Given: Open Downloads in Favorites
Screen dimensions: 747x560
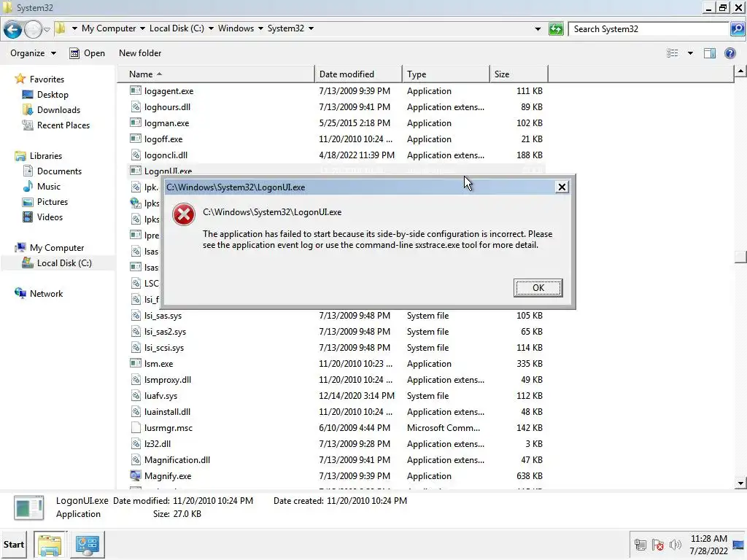Looking at the screenshot, I should (x=58, y=110).
